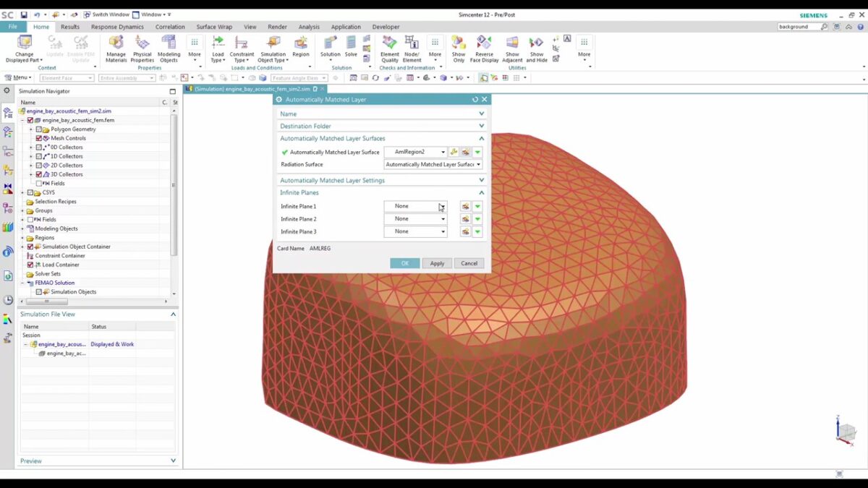Viewport: 868px width, 488px height.
Task: Toggle the Mesh Controls checkbox
Action: [x=39, y=138]
